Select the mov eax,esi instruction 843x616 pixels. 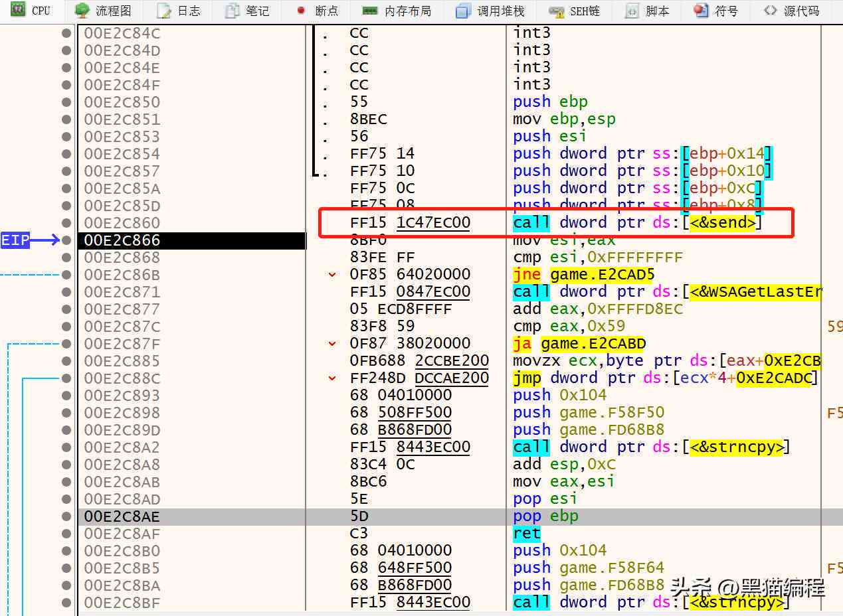[x=564, y=482]
